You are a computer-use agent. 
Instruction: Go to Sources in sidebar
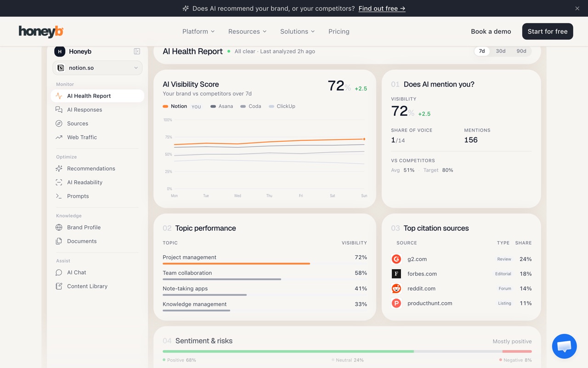coord(97,124)
